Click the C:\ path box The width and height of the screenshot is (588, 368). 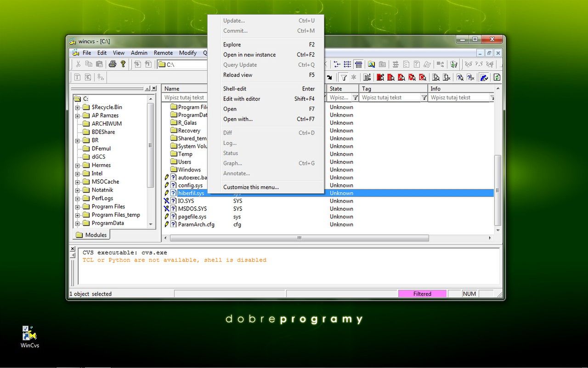tap(182, 64)
